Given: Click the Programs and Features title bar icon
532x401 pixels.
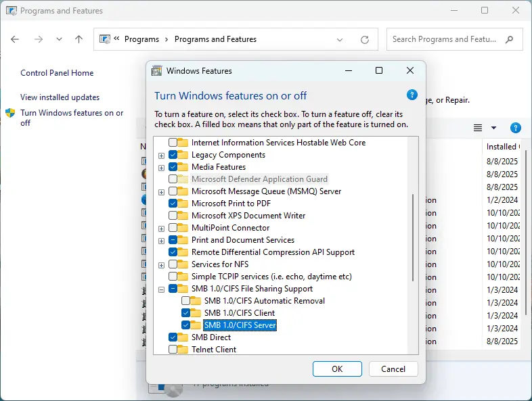Looking at the screenshot, I should (12, 11).
